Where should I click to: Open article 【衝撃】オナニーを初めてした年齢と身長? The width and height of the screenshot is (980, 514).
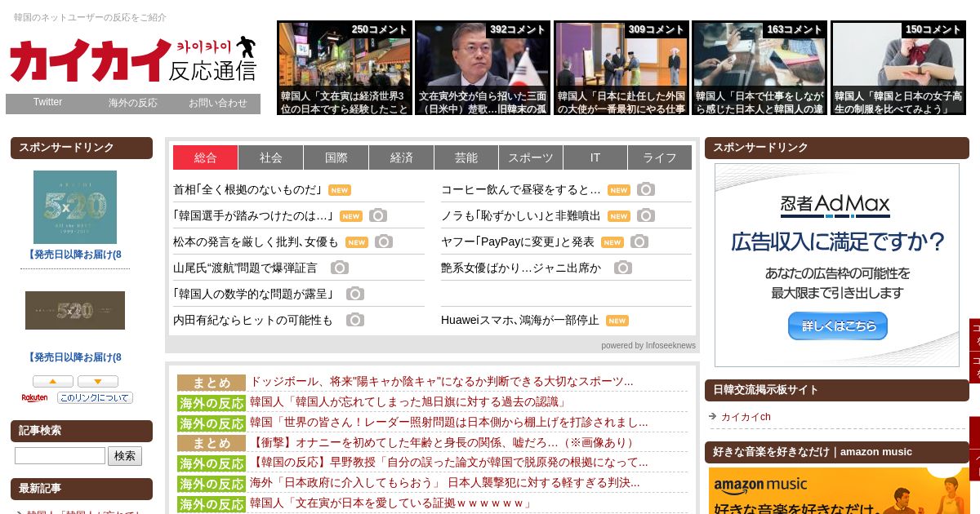[443, 443]
